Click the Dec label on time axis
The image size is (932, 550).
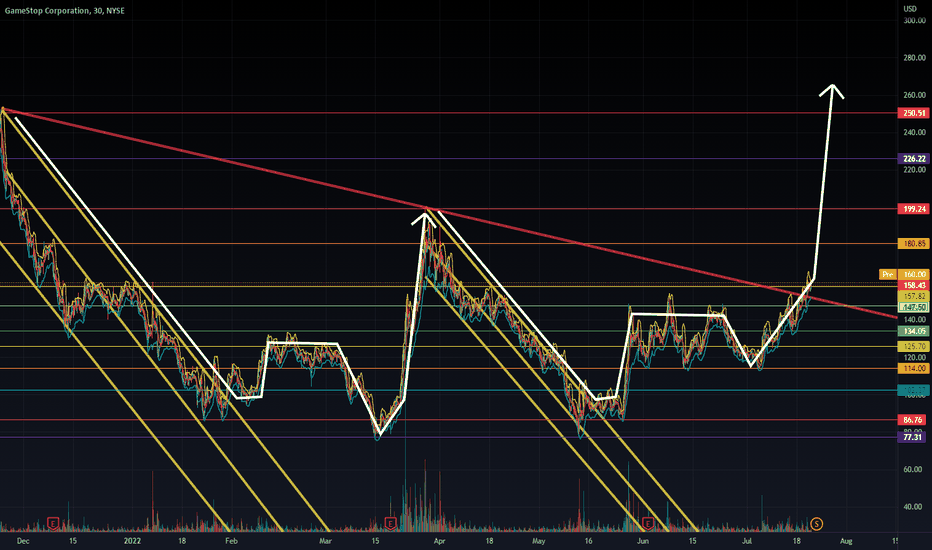[x=23, y=541]
